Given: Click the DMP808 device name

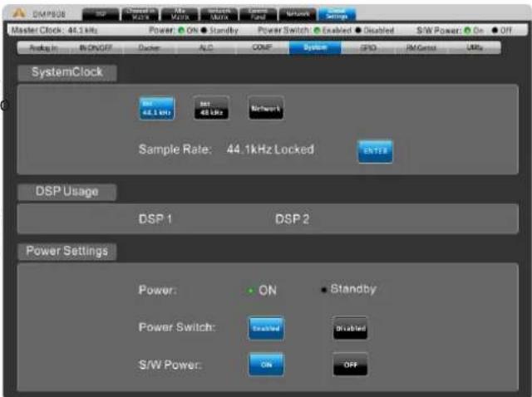Looking at the screenshot, I should tap(49, 14).
